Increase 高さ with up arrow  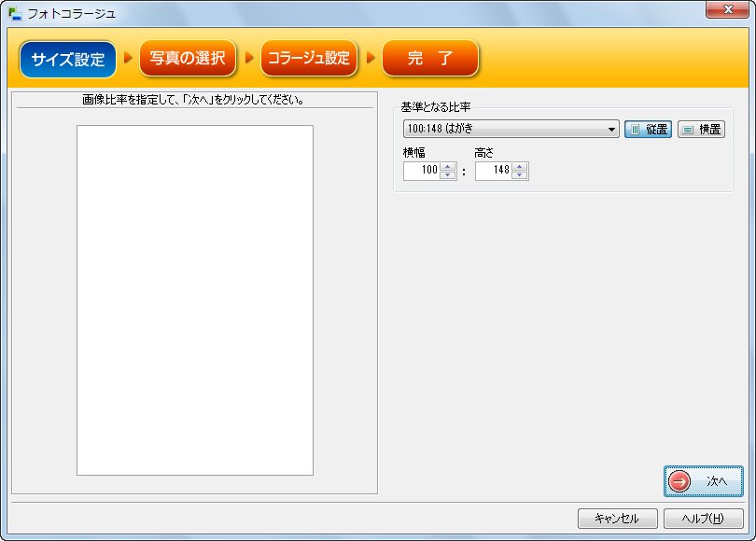coord(520,167)
